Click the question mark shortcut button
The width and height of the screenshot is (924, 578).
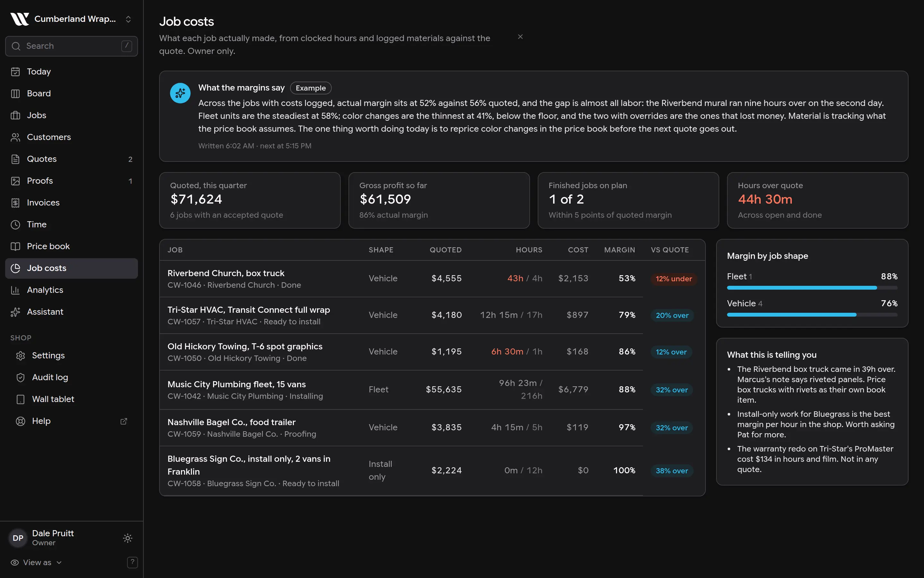132,562
